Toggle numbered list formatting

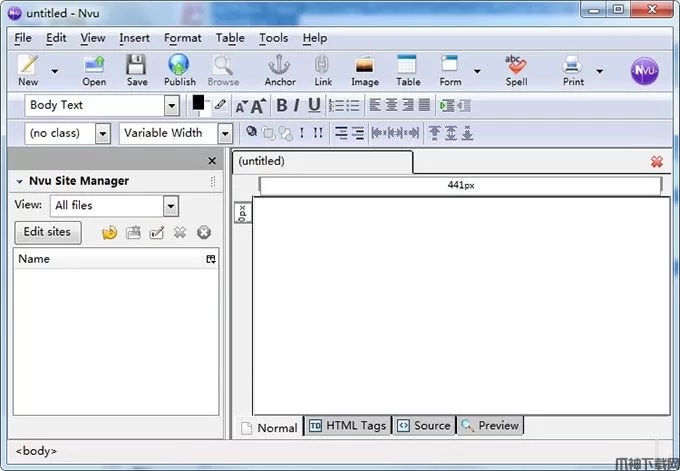[336, 105]
